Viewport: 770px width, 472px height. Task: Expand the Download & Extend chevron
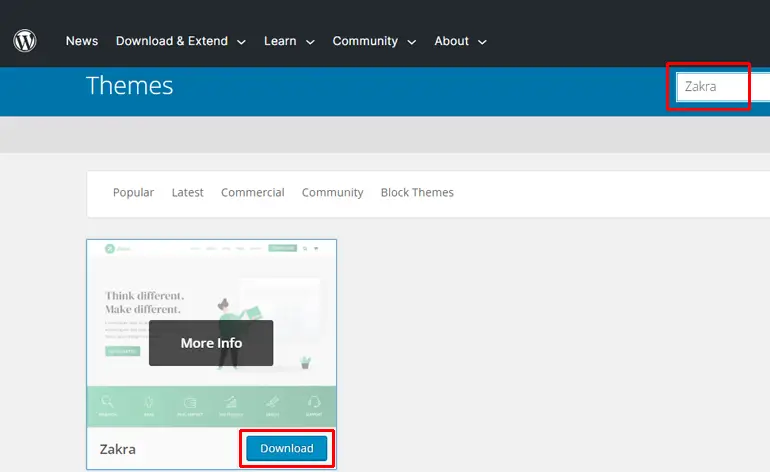point(241,42)
